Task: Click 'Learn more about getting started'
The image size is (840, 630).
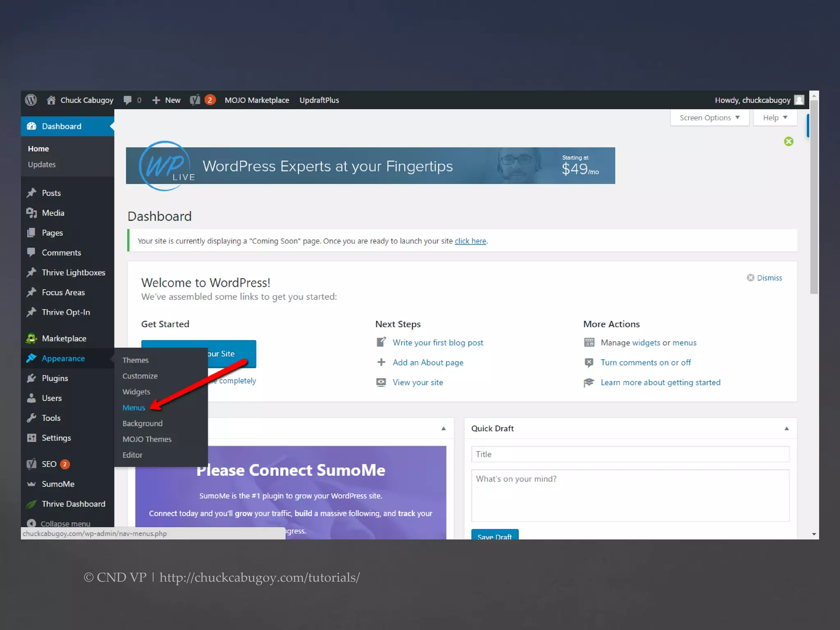Action: pyautogui.click(x=660, y=382)
